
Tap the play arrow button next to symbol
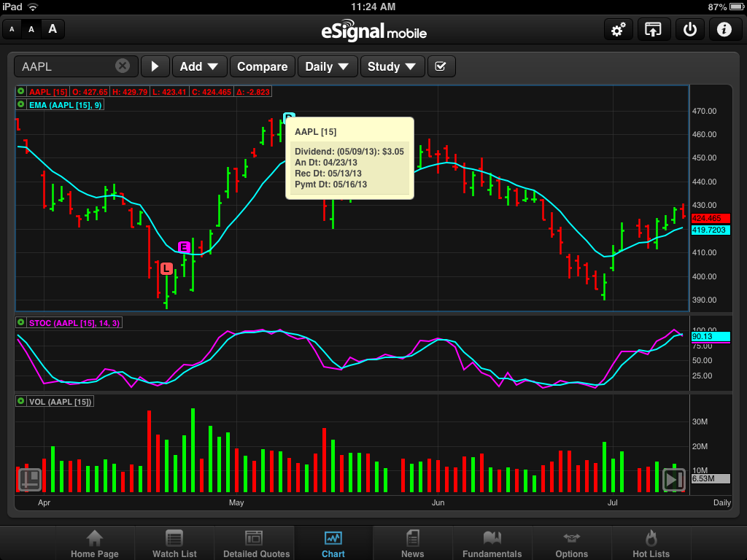[x=155, y=66]
